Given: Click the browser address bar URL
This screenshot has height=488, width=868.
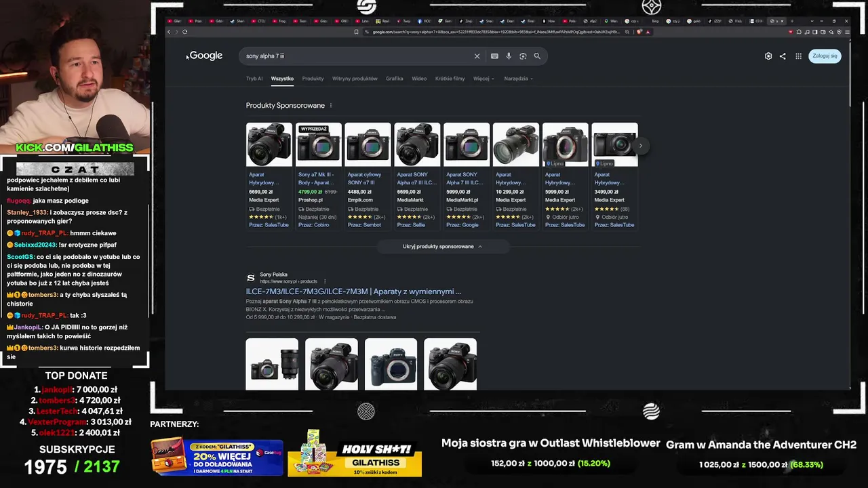Looking at the screenshot, I should click(x=496, y=32).
